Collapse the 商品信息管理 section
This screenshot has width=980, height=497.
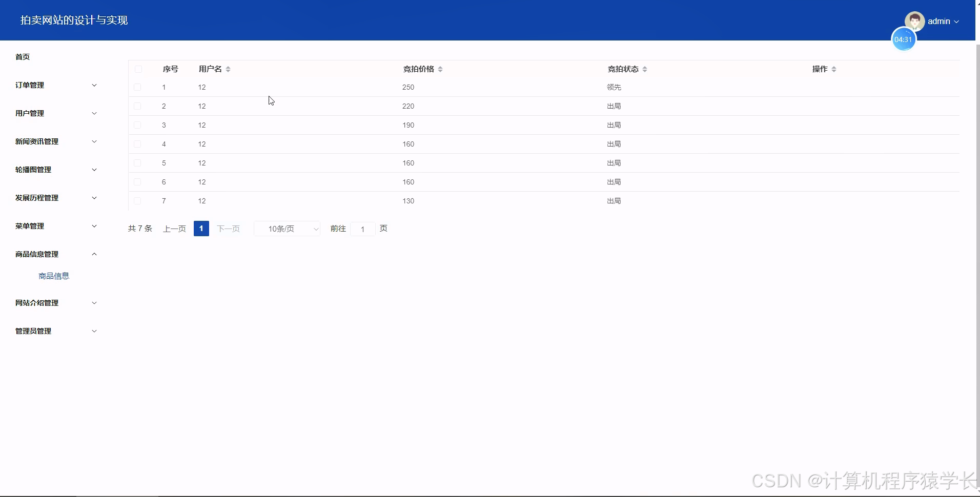[55, 254]
